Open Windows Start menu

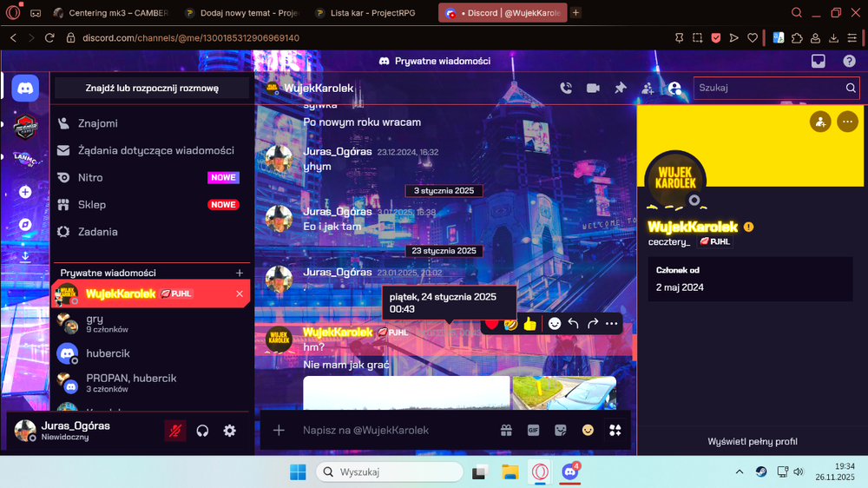pyautogui.click(x=298, y=472)
